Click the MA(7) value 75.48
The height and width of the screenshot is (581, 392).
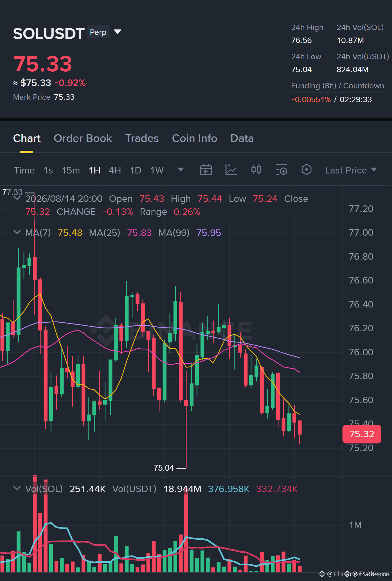tap(70, 233)
